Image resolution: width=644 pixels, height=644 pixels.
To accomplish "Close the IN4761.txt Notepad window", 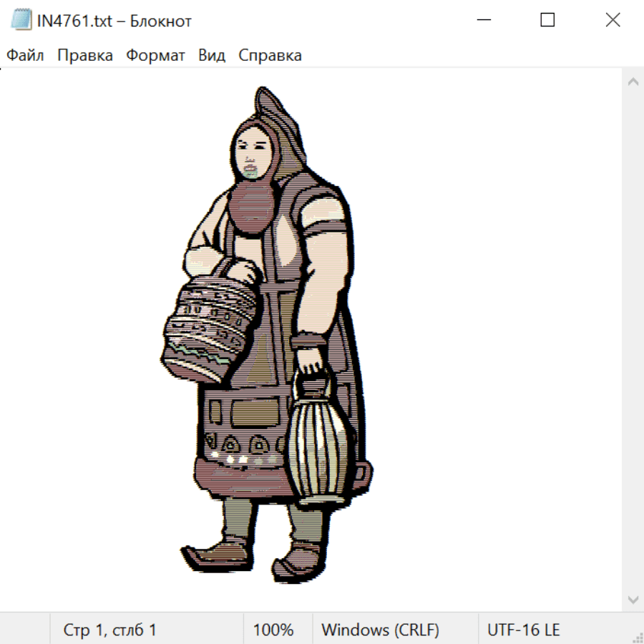I will [x=613, y=21].
